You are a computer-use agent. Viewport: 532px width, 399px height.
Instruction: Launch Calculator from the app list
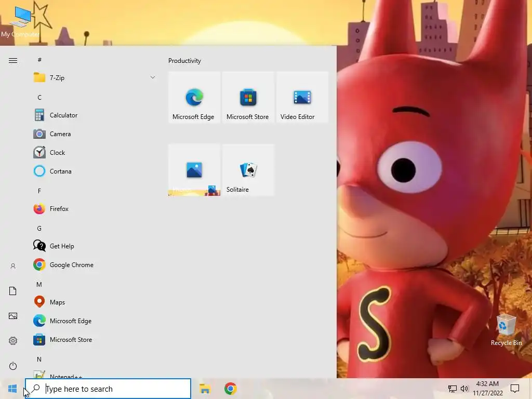point(95,115)
